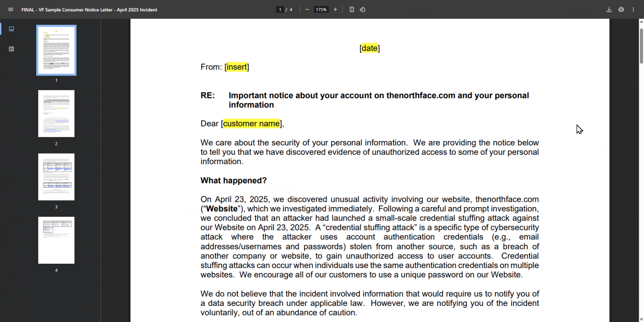Show document outline view in sidebar

pyautogui.click(x=11, y=49)
